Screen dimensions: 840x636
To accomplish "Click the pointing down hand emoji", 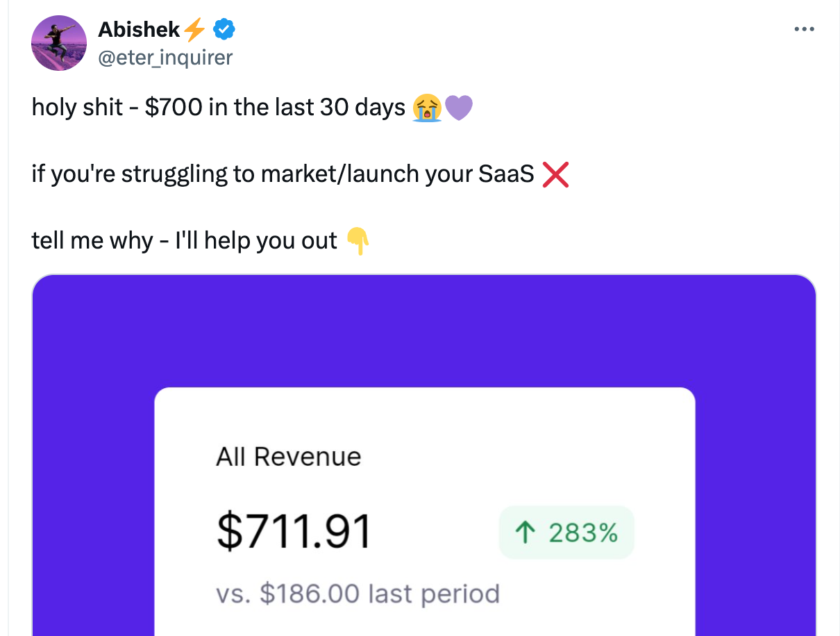I will coord(358,241).
